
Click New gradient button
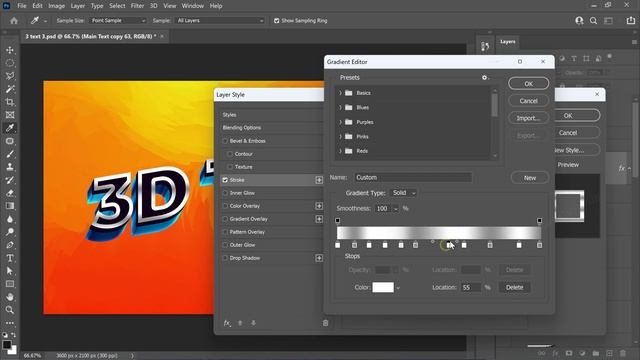(x=530, y=178)
